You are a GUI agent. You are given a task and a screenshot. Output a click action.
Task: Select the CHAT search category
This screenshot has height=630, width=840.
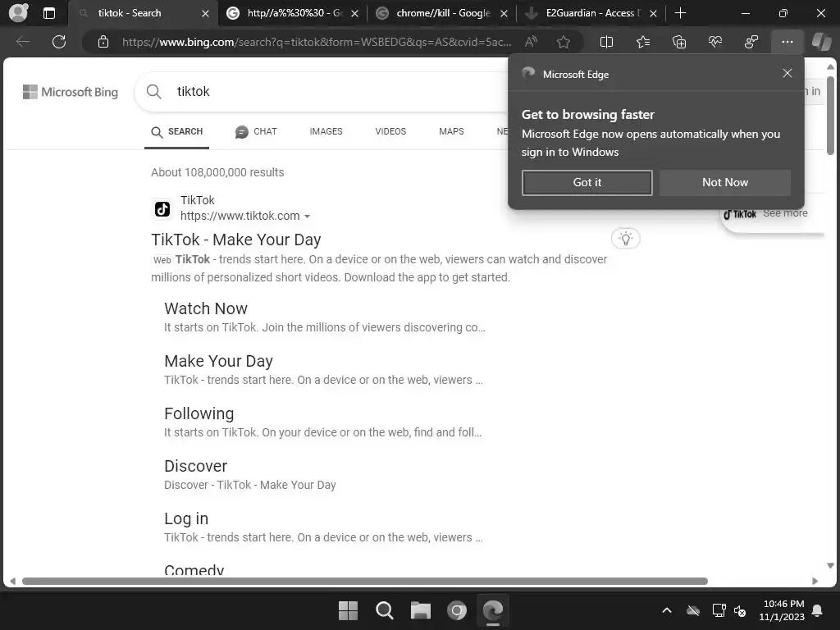click(x=256, y=131)
